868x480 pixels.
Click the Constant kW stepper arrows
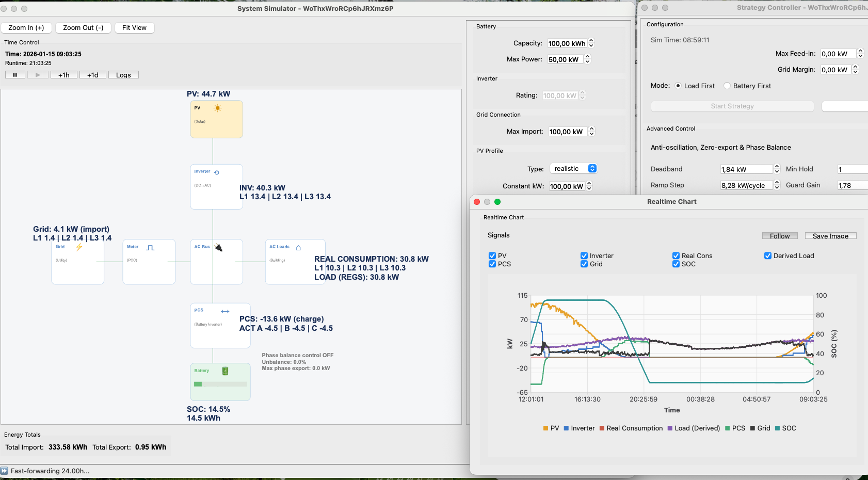point(589,186)
